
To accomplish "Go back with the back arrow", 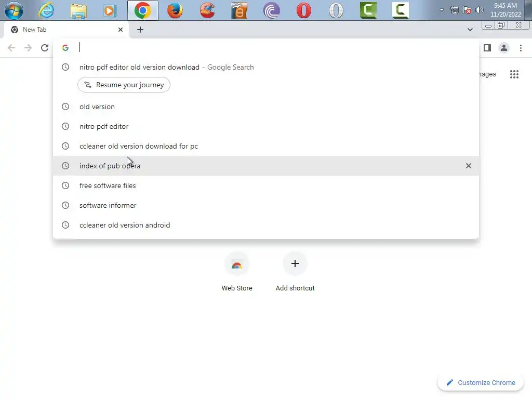I will point(11,48).
